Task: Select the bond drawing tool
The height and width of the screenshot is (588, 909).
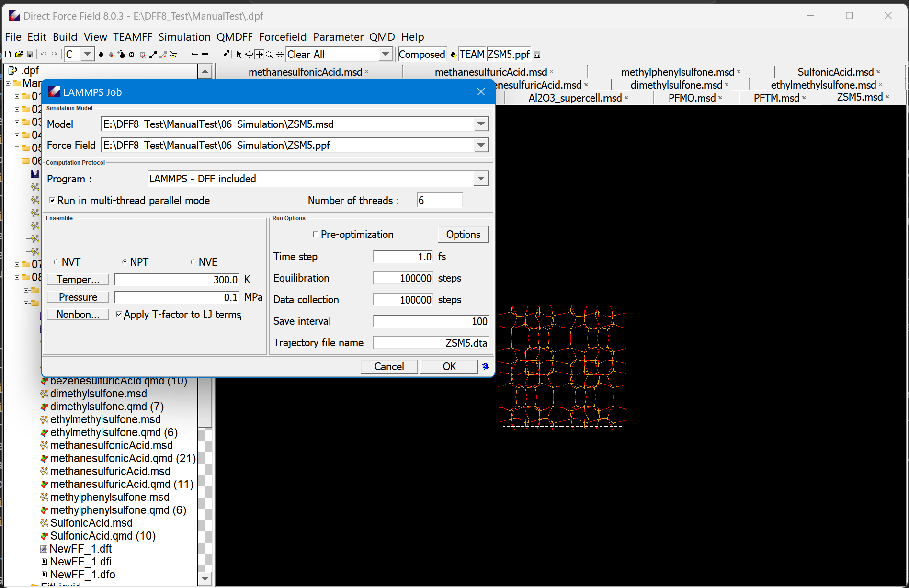Action: coord(154,54)
